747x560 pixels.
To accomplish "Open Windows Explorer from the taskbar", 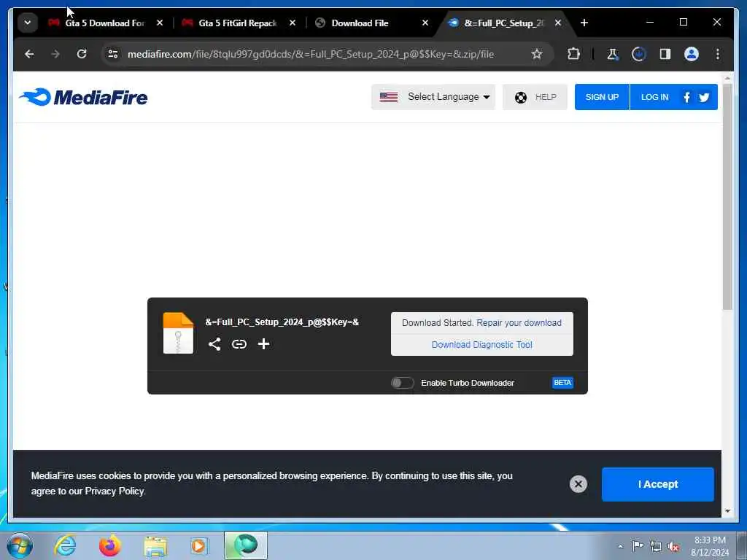I will click(155, 547).
